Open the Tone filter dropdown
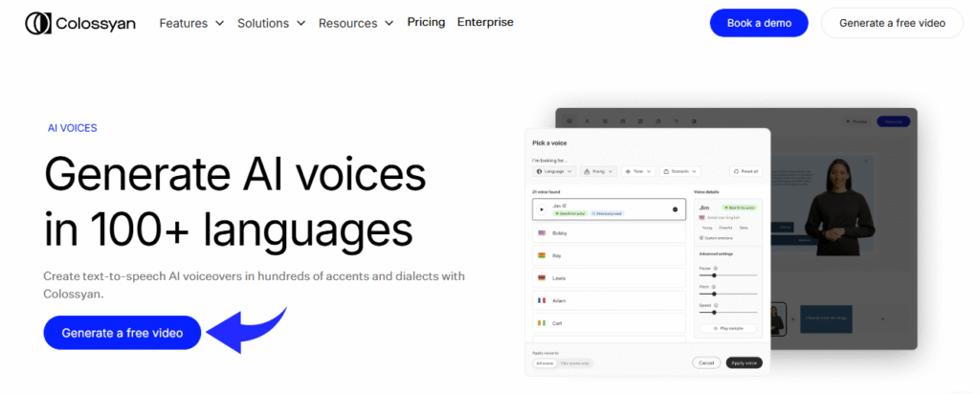Image resolution: width=980 pixels, height=394 pixels. (x=638, y=171)
